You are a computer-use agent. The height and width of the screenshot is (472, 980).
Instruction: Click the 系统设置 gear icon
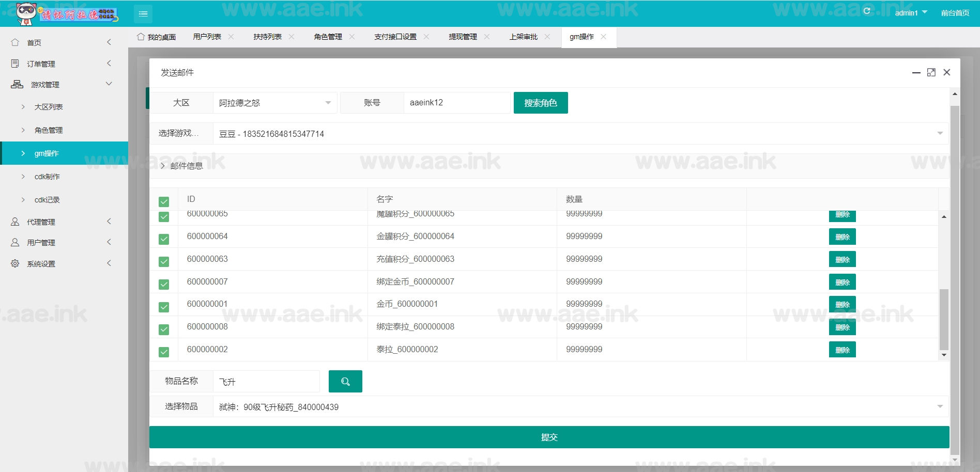15,263
